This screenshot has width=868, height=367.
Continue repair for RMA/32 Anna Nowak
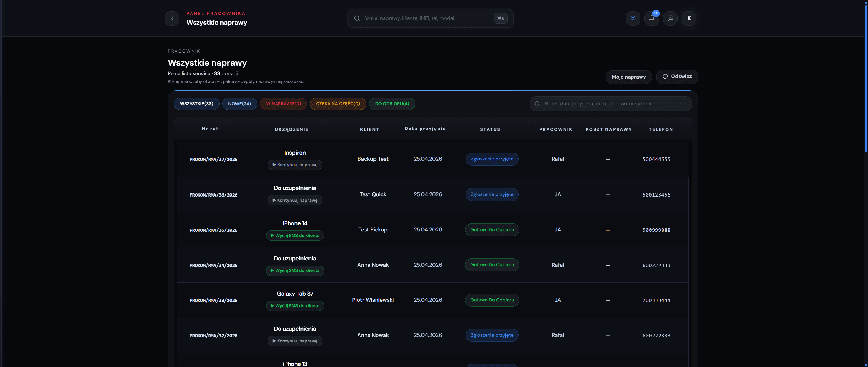[295, 341]
